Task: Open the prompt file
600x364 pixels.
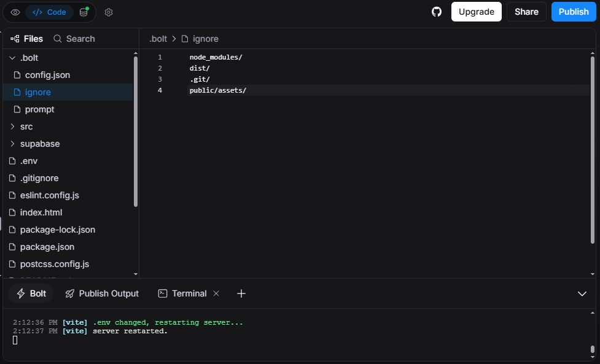Action: click(68, 109)
